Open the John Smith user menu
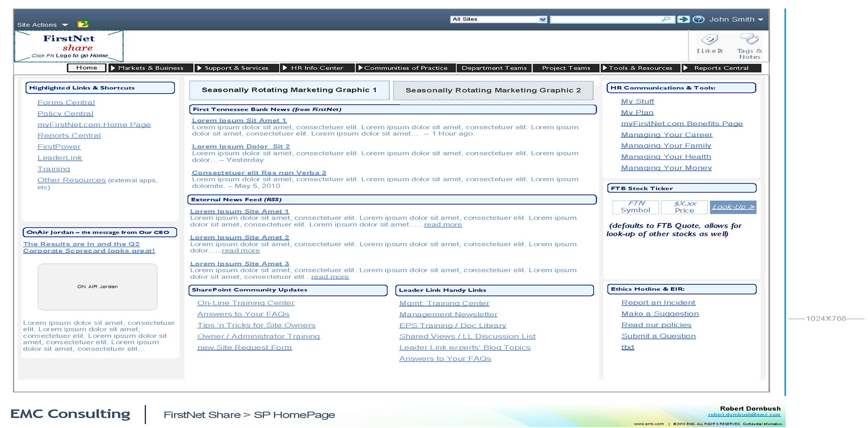Viewport: 868px width, 428px height. tap(736, 19)
